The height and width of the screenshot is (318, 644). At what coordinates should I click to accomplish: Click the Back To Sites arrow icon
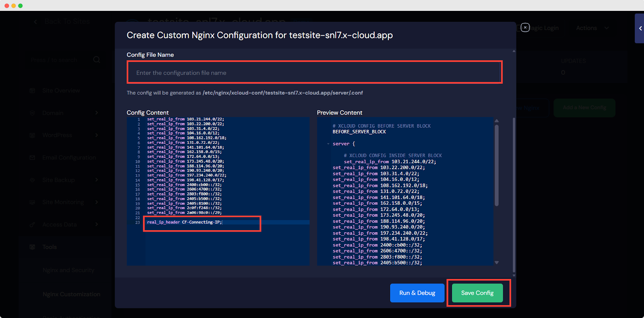point(35,22)
